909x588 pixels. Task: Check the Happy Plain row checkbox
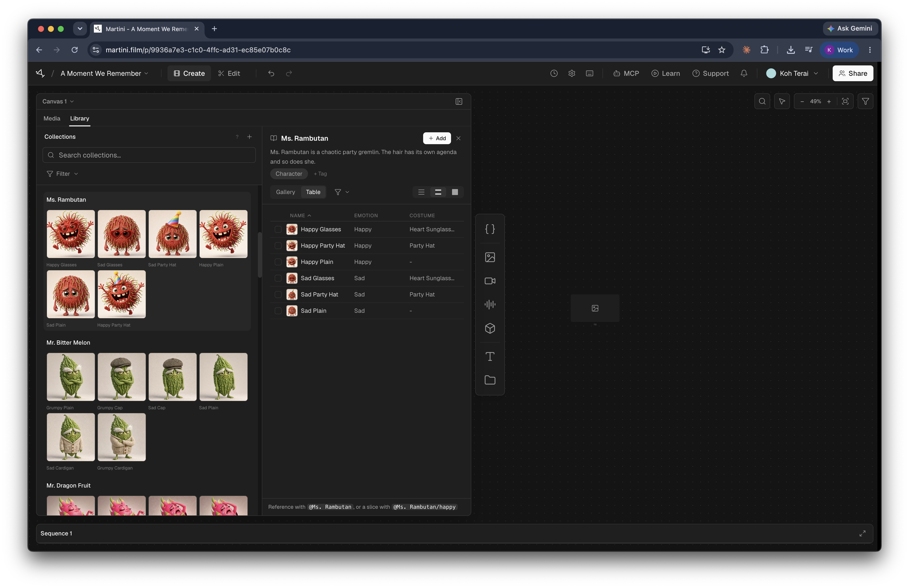(x=278, y=262)
